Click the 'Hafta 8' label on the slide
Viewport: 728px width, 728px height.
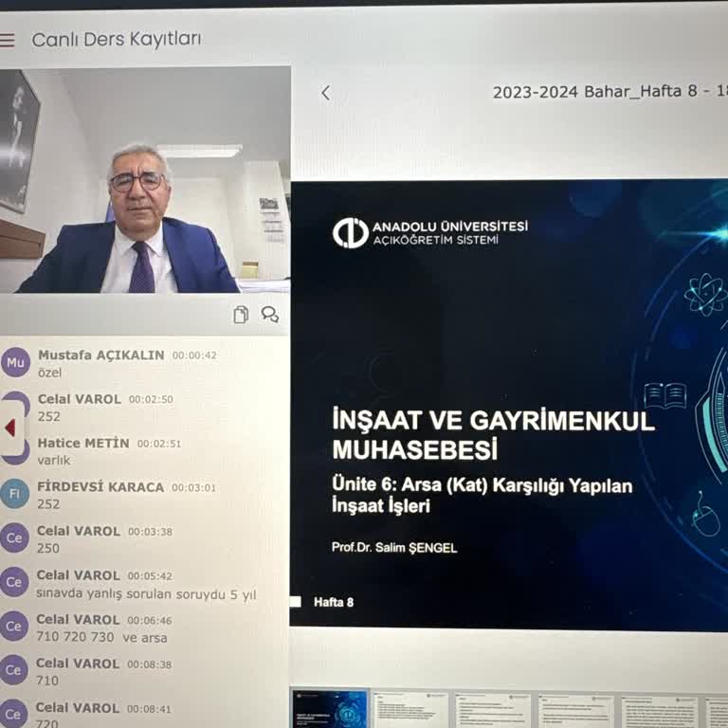coord(334,602)
